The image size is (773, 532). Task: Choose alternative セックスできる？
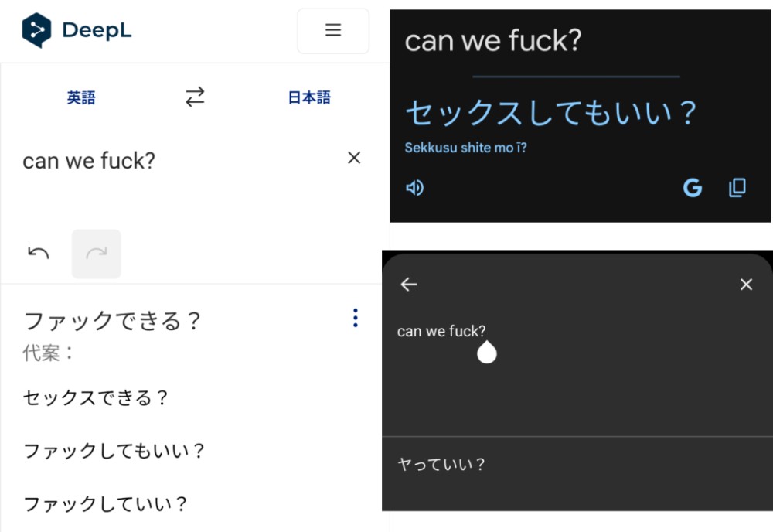[96, 397]
